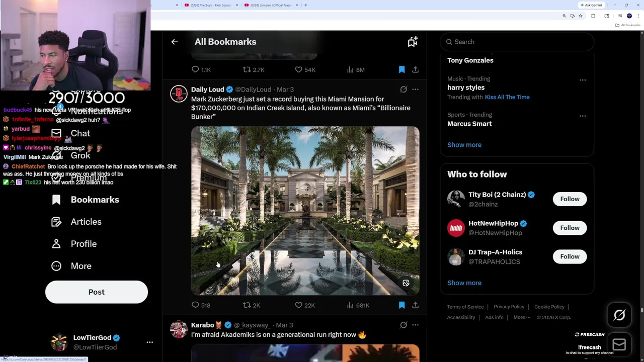644x362 pixels.
Task: Open trending topic harry styles
Action: point(466,87)
